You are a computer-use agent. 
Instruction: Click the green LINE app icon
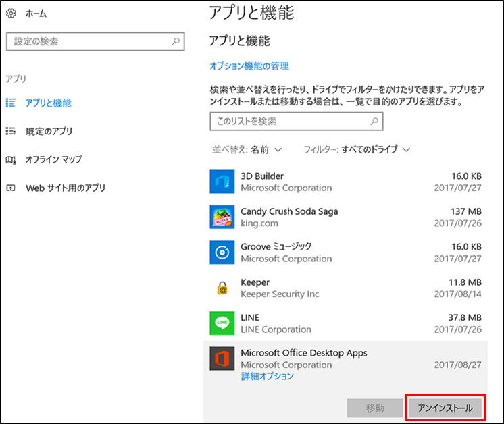click(222, 323)
